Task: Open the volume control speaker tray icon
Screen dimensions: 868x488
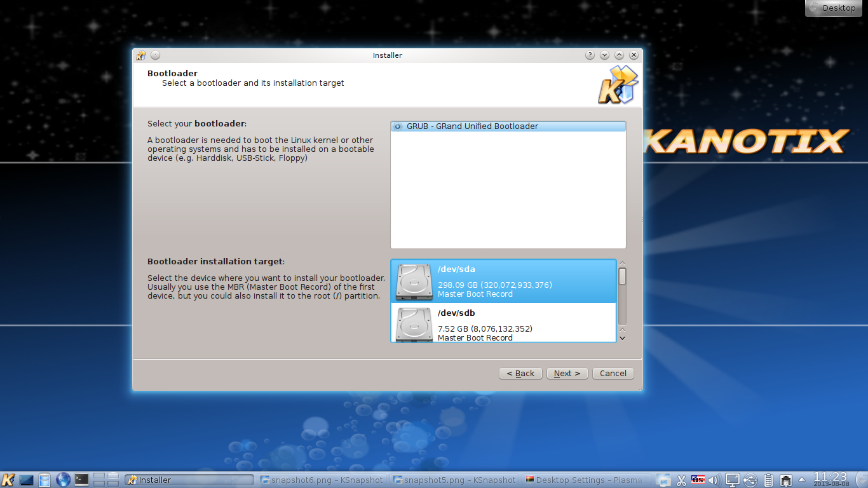Action: (x=714, y=480)
